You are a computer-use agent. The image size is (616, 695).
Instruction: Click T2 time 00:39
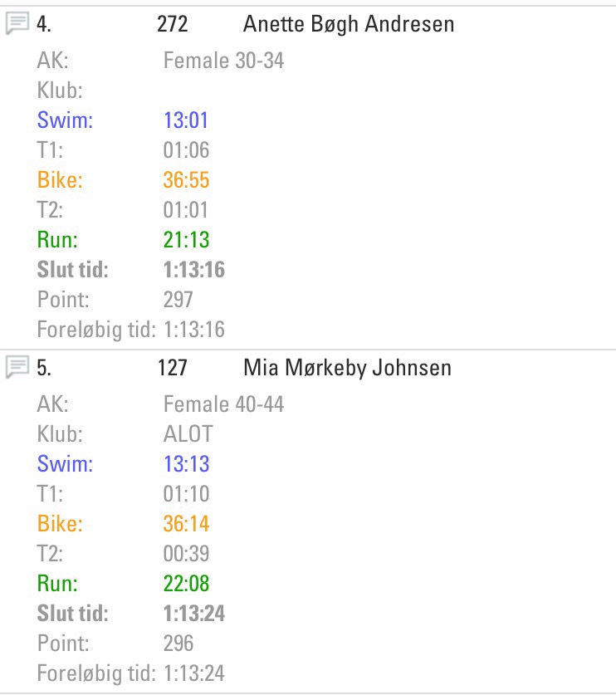coord(186,554)
